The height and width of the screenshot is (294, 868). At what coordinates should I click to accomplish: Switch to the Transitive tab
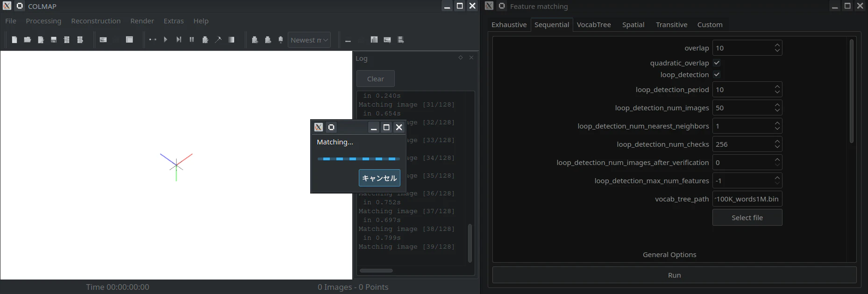pos(671,25)
